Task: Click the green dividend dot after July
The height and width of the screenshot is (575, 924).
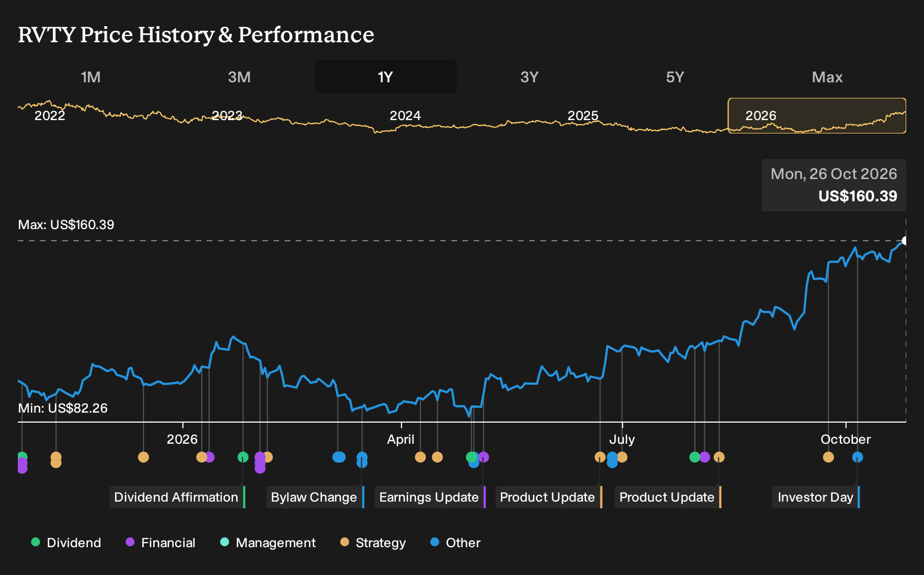Action: pos(695,457)
